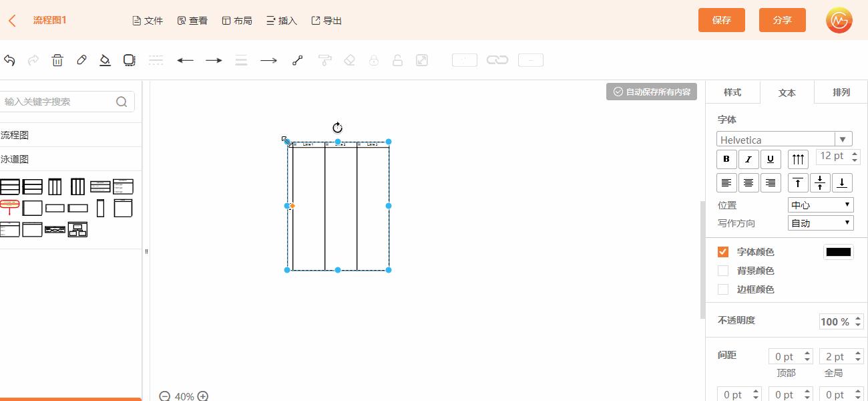Click the 分享 button
Image resolution: width=868 pixels, height=401 pixels.
point(782,20)
